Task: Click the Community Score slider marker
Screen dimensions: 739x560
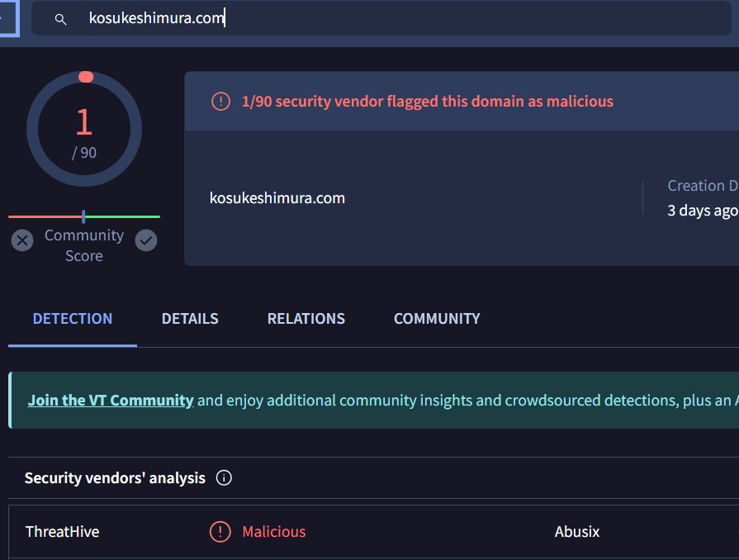Action: point(83,216)
